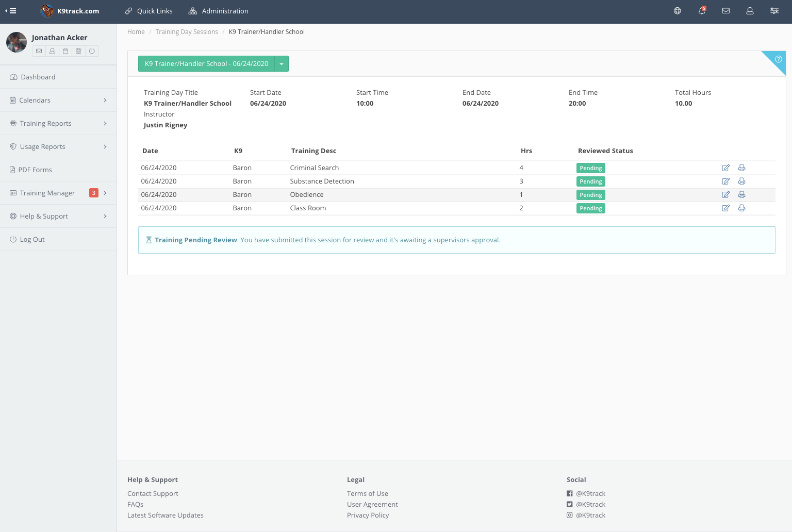The width and height of the screenshot is (792, 532).
Task: Open the session dropdown arrow beside school title
Action: point(282,64)
